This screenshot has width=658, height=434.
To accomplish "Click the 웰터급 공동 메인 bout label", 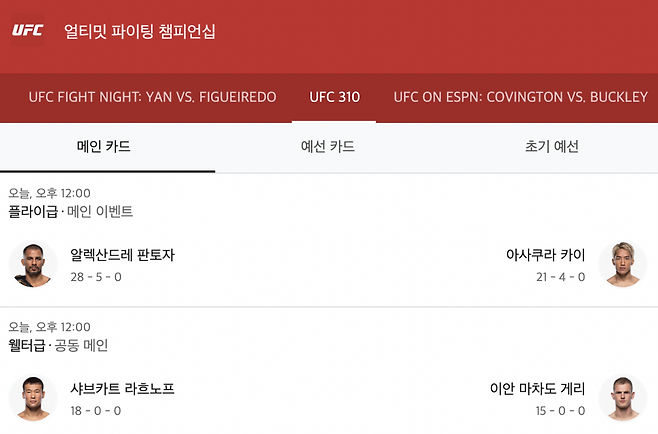I will 58,345.
